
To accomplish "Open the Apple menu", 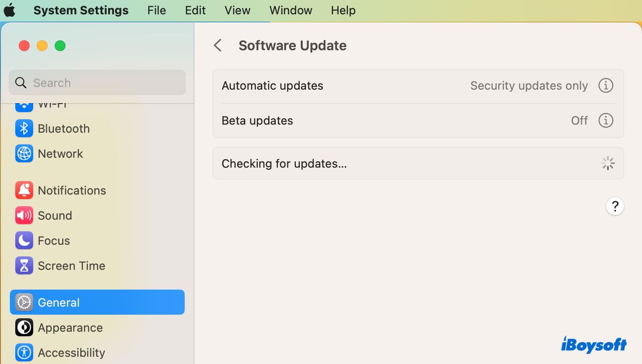I will point(9,10).
